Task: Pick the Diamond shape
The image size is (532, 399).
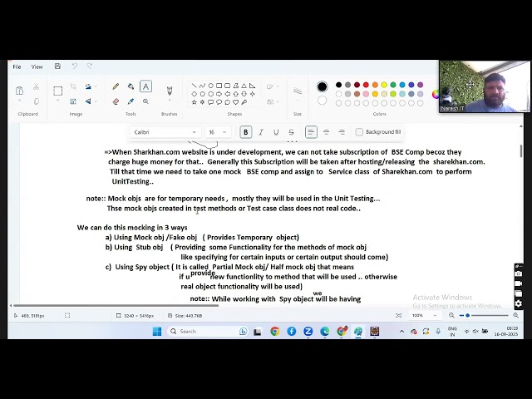Action: pyautogui.click(x=194, y=94)
